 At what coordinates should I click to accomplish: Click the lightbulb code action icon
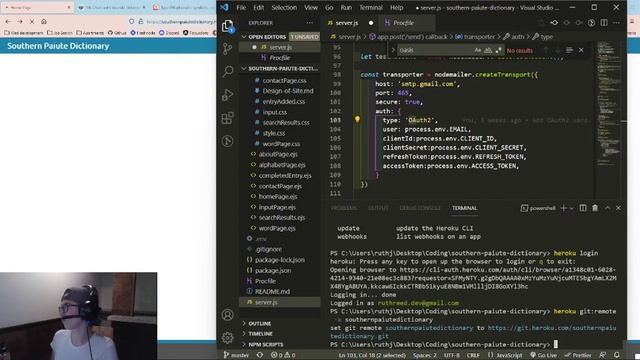[357, 120]
